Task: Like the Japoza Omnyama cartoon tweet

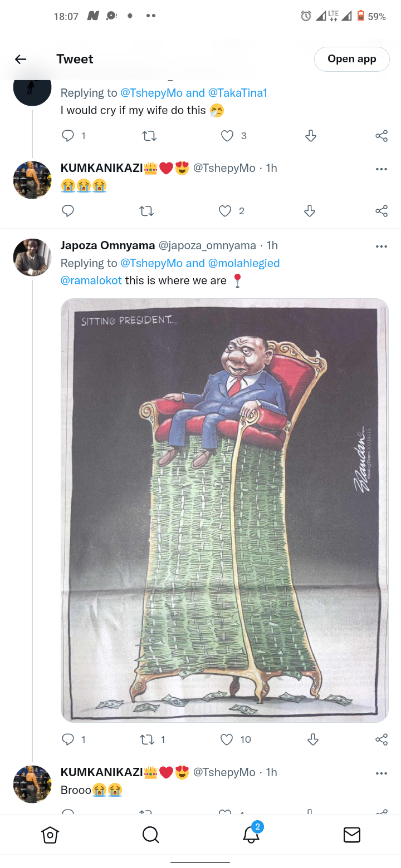Action: click(227, 739)
